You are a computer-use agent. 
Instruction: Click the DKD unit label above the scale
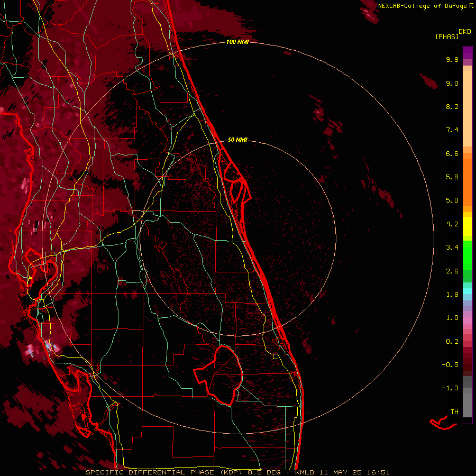click(465, 32)
